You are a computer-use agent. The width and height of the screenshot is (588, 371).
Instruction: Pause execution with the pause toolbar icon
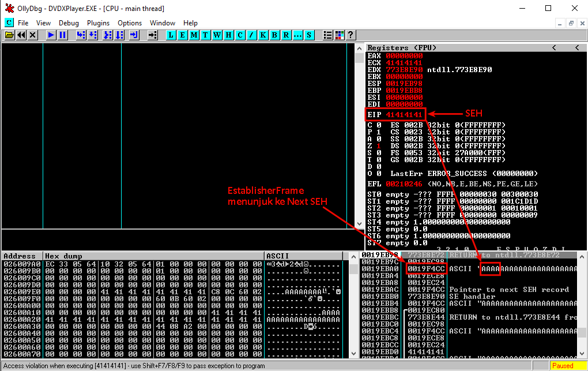(x=63, y=35)
